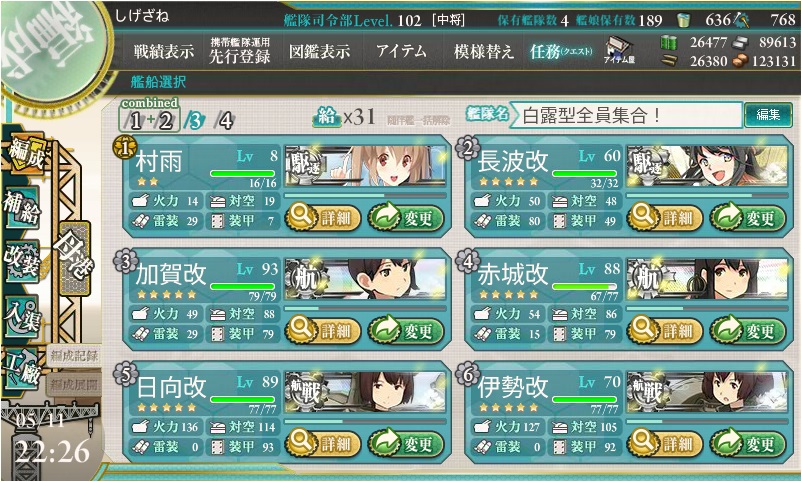Click 赤城改's green HP bar

[584, 287]
